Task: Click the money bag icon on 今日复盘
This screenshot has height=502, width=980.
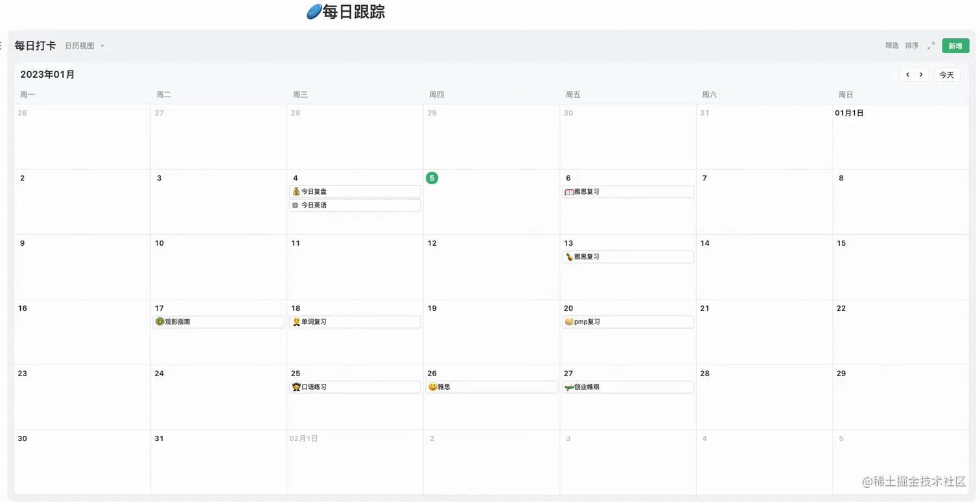Action: (296, 191)
